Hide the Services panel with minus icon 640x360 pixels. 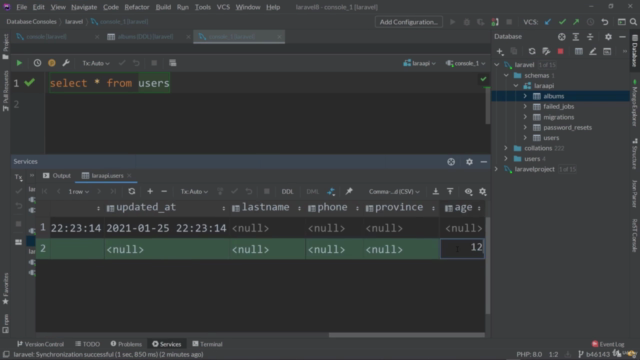(484, 162)
